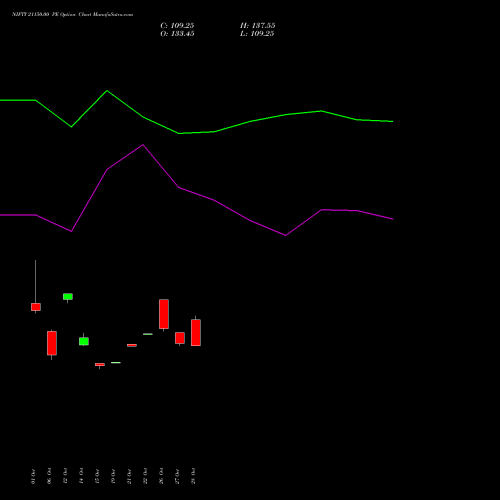Click the 06 Oct date label

[x=49, y=476]
